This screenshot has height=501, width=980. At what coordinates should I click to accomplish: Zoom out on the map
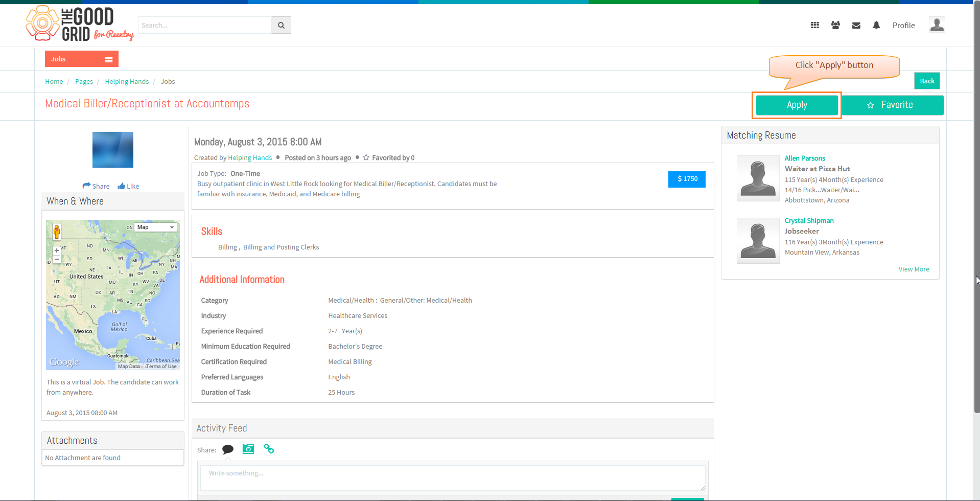click(x=57, y=259)
